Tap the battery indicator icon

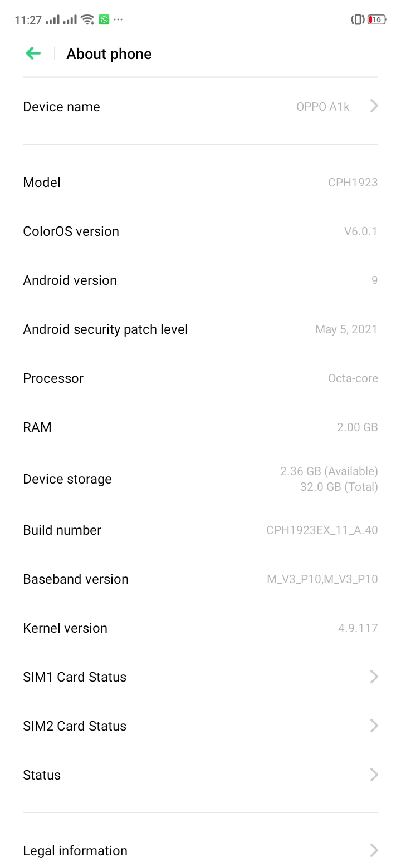375,19
